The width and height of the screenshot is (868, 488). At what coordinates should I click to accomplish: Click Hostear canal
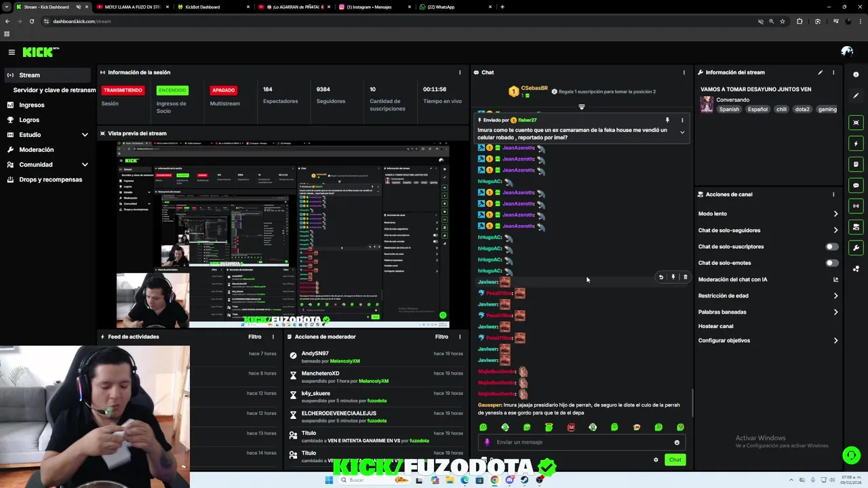pos(715,326)
